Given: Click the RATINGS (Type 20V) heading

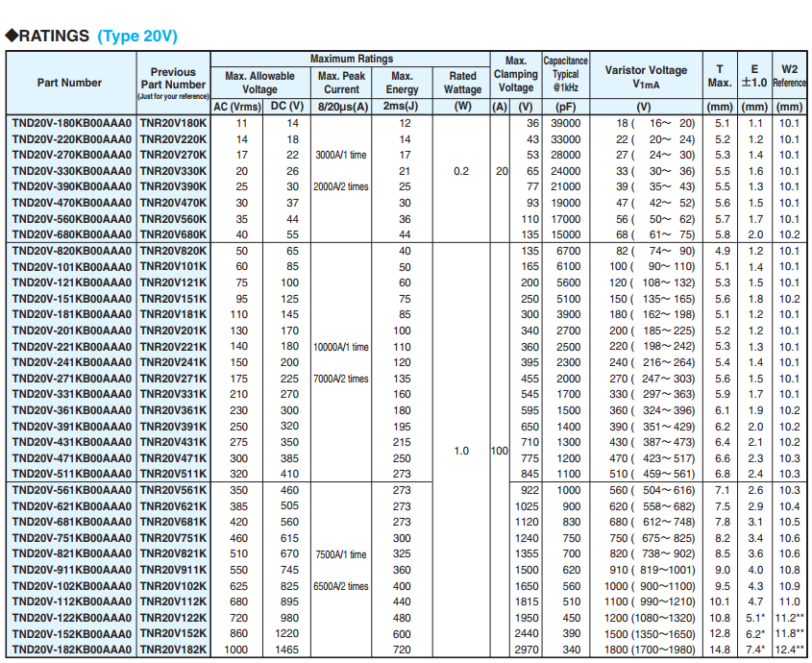Looking at the screenshot, I should (x=92, y=36).
